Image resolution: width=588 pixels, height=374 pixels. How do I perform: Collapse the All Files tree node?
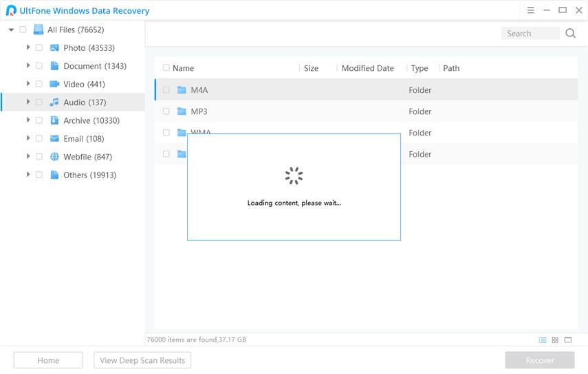pos(11,30)
